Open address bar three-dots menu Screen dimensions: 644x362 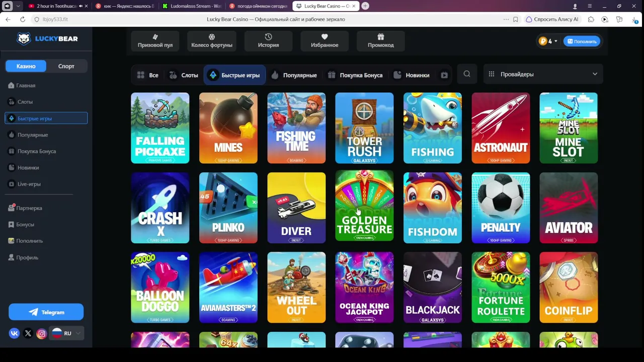point(506,19)
